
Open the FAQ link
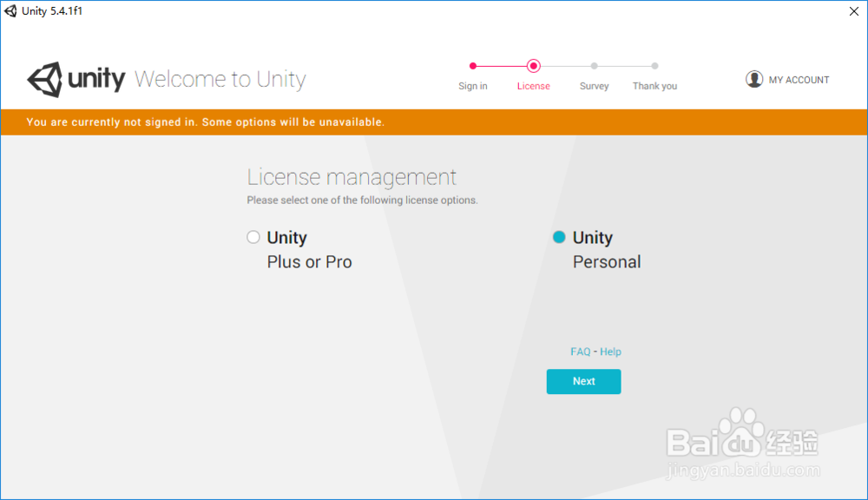580,352
